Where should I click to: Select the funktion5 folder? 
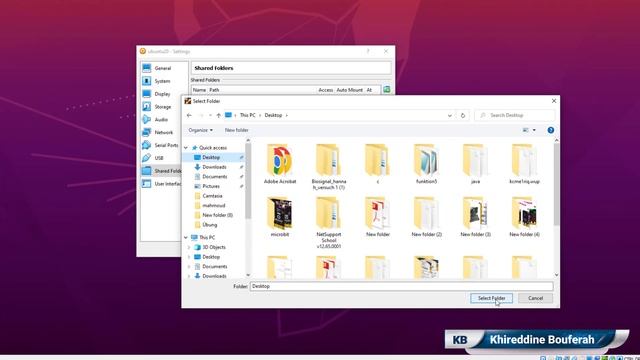pyautogui.click(x=427, y=164)
